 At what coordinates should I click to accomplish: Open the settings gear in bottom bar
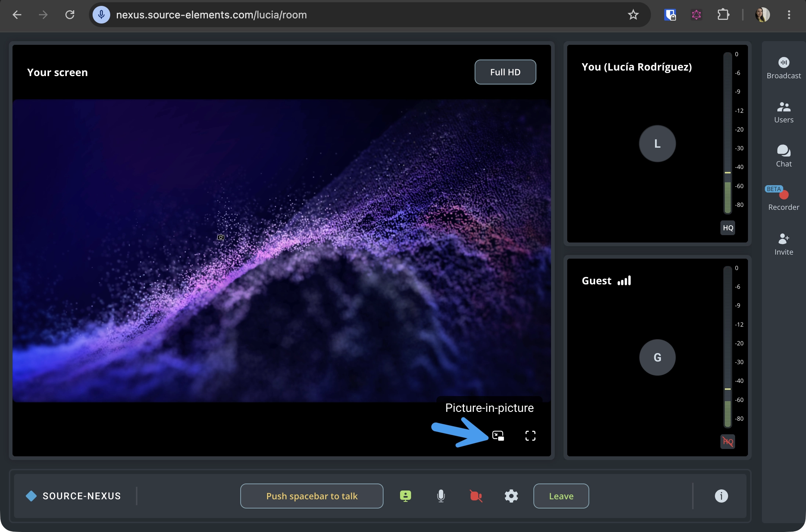click(x=511, y=496)
